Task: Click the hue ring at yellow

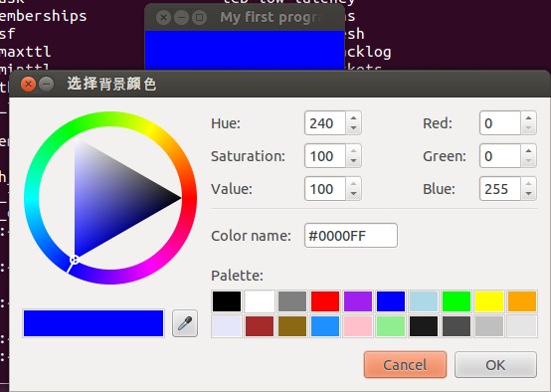Action: coord(150,129)
